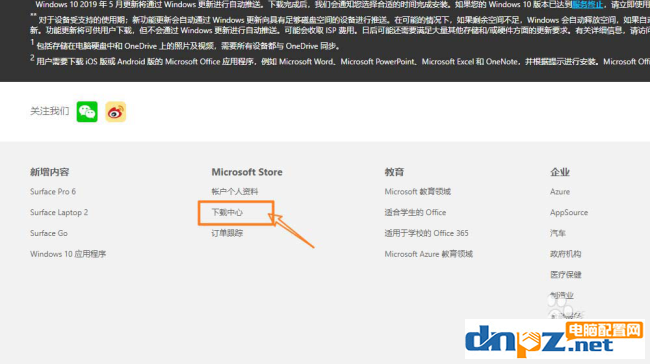The width and height of the screenshot is (650, 364).
Task: Open 帐户个人资料 under Microsoft Store
Action: coord(235,192)
